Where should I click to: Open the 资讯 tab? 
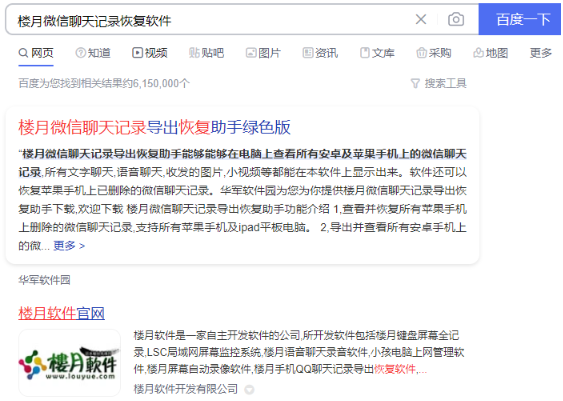[x=320, y=53]
